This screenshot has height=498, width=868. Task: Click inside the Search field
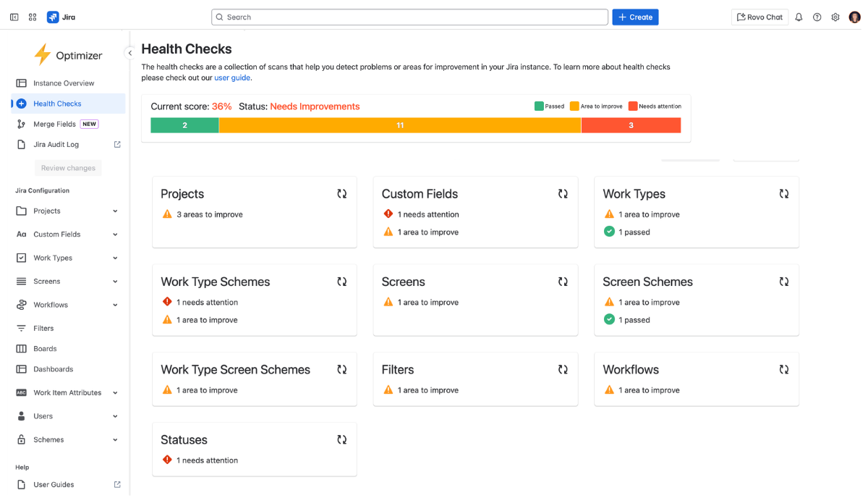(x=409, y=16)
